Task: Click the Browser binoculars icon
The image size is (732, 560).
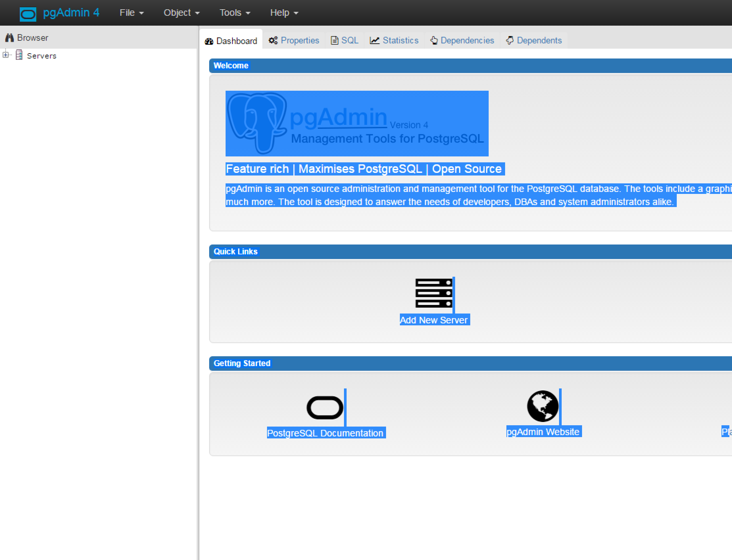Action: tap(9, 38)
